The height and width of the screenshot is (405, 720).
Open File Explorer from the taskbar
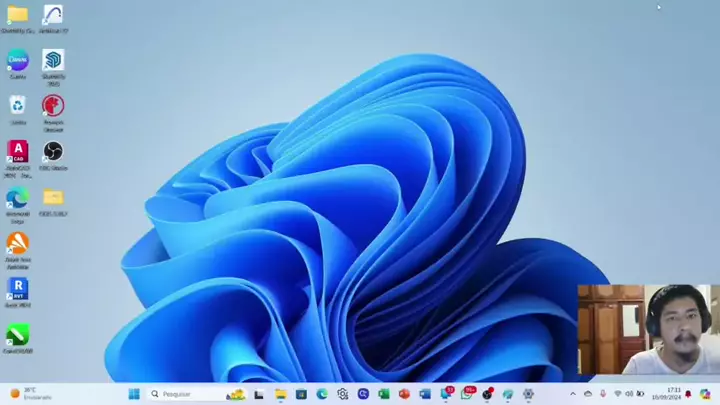(x=280, y=394)
